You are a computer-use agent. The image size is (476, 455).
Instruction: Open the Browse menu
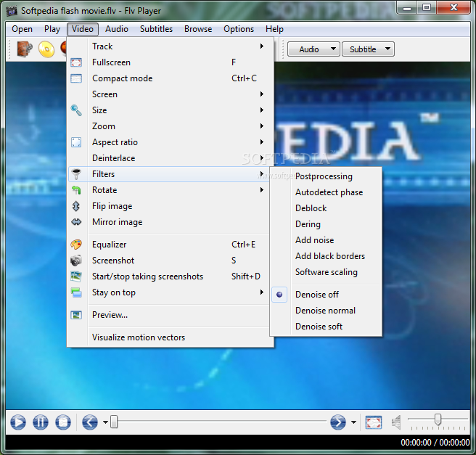click(198, 29)
